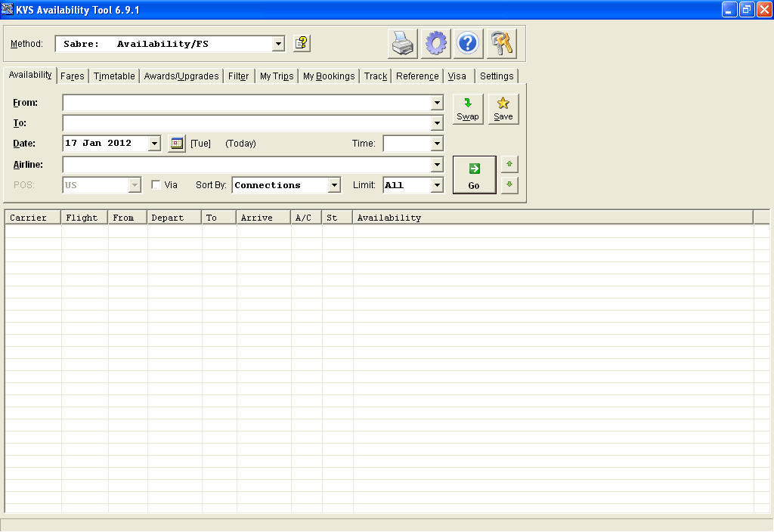Open the Awards/Upgrades tab
Screen dimensions: 774x532
pyautogui.click(x=181, y=76)
